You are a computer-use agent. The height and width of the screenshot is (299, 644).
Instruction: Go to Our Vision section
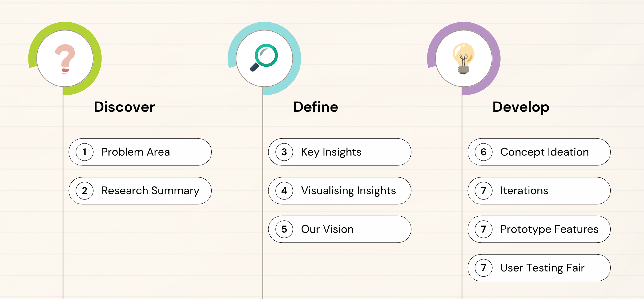(340, 229)
